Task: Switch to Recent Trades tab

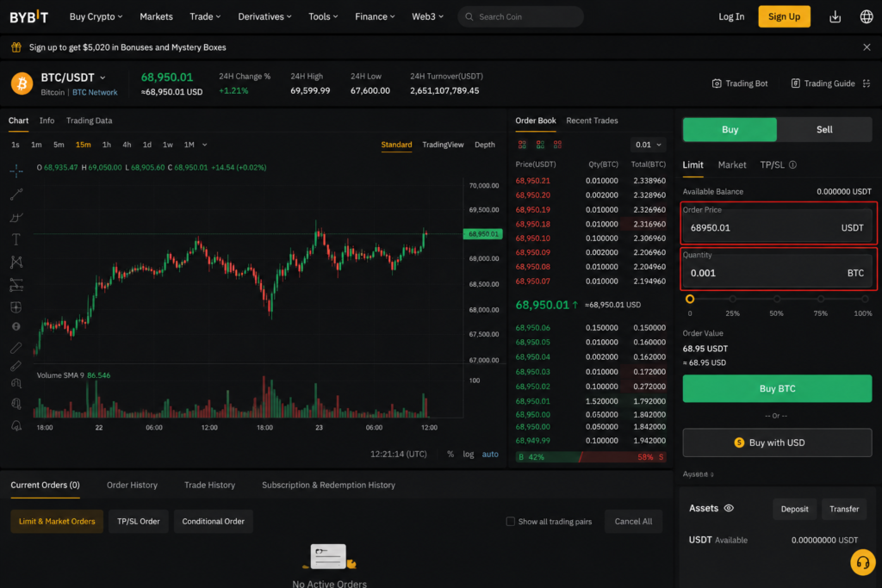Action: tap(592, 121)
